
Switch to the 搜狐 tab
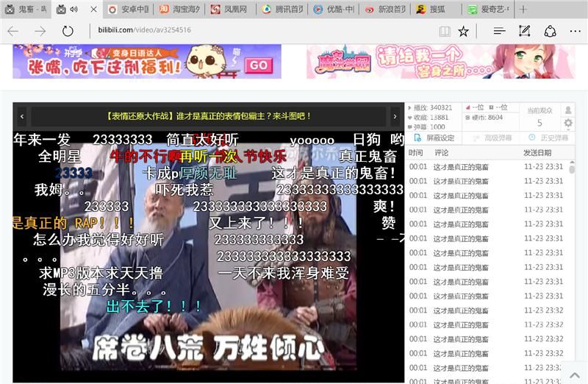[x=437, y=10]
